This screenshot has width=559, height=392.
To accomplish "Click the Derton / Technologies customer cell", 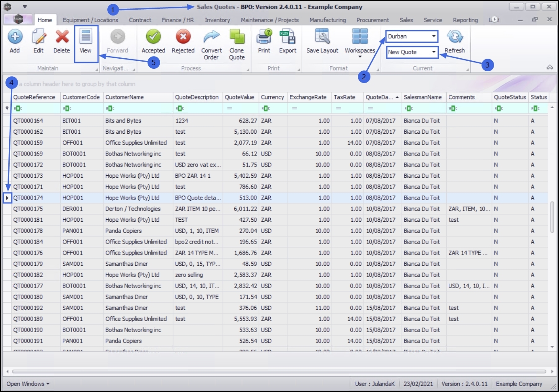I will 138,209.
